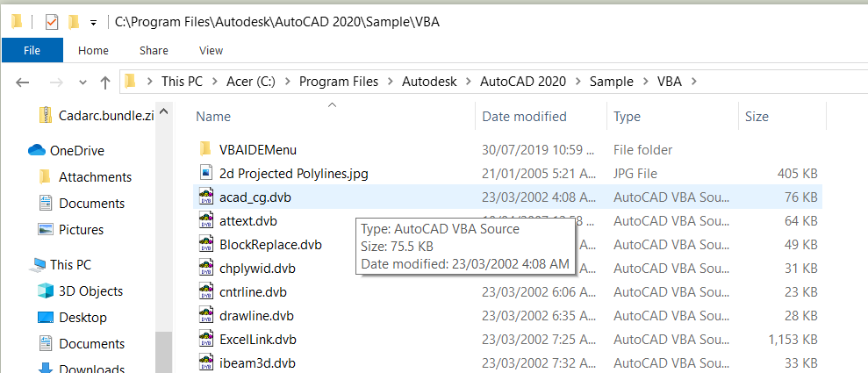Sort by the Date modified column header

tap(524, 117)
